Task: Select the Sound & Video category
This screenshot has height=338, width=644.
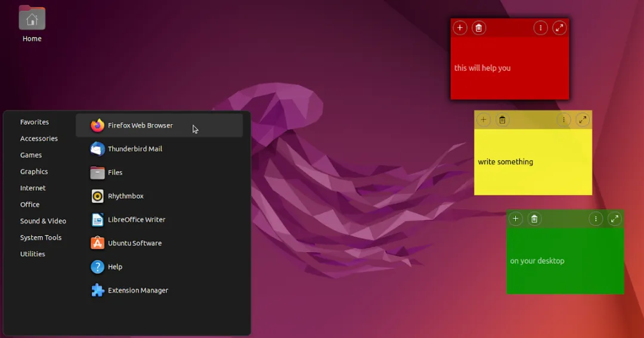Action: [x=43, y=221]
